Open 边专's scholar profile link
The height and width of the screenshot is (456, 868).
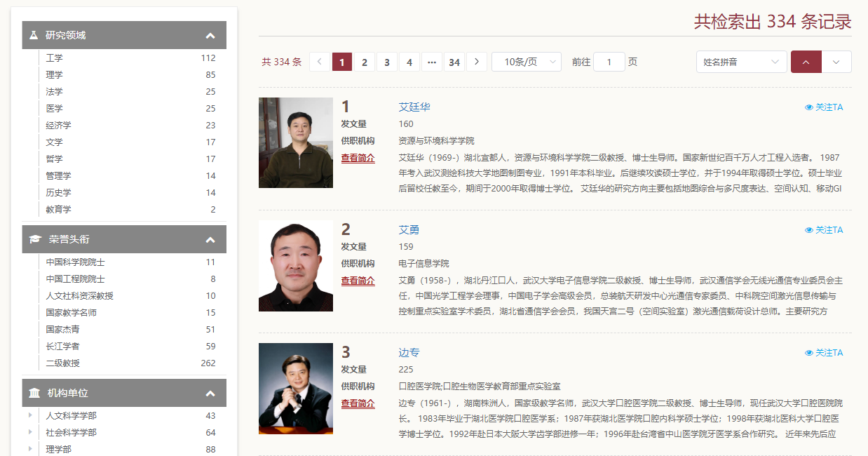click(x=409, y=352)
